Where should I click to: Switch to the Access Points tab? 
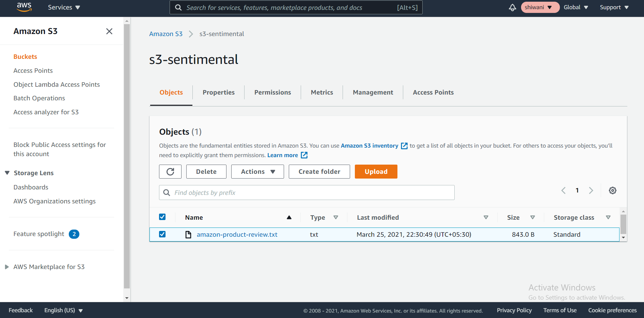tap(433, 93)
